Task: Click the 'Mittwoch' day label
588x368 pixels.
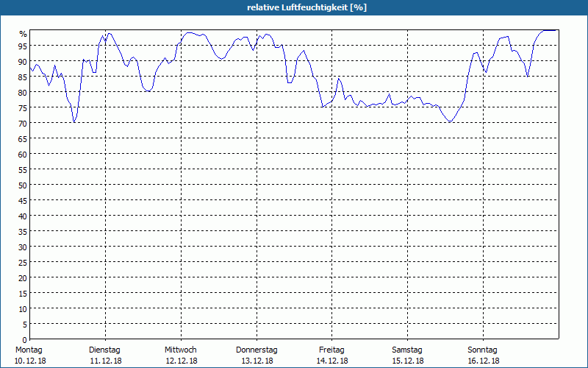Action: pos(180,350)
